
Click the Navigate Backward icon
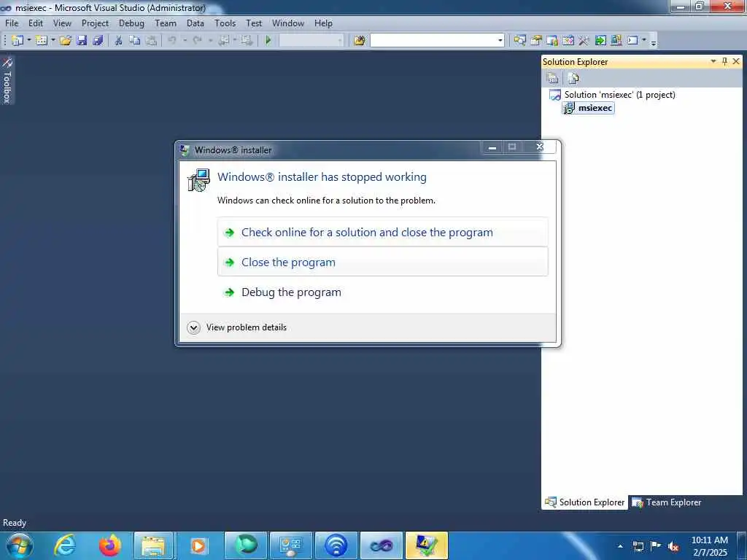coord(223,41)
